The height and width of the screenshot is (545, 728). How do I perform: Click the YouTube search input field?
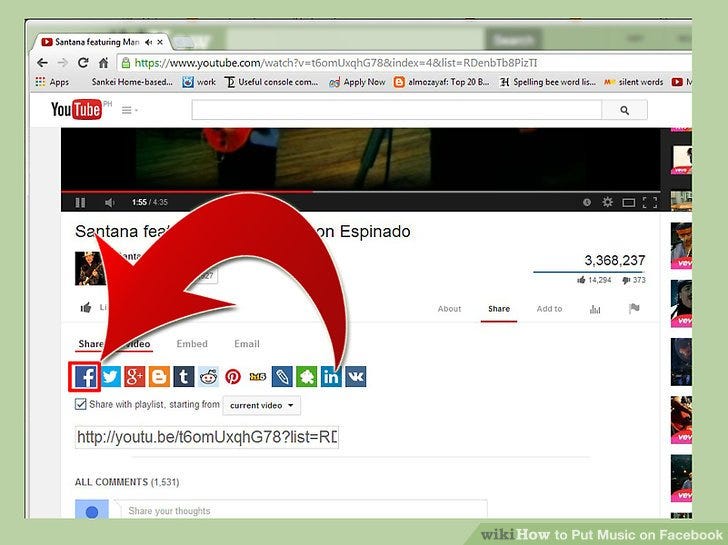pyautogui.click(x=397, y=110)
